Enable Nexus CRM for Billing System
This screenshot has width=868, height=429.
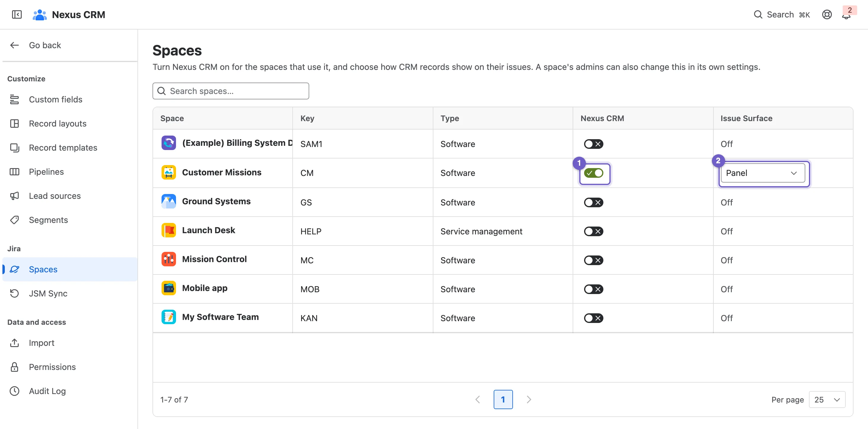pyautogui.click(x=593, y=144)
